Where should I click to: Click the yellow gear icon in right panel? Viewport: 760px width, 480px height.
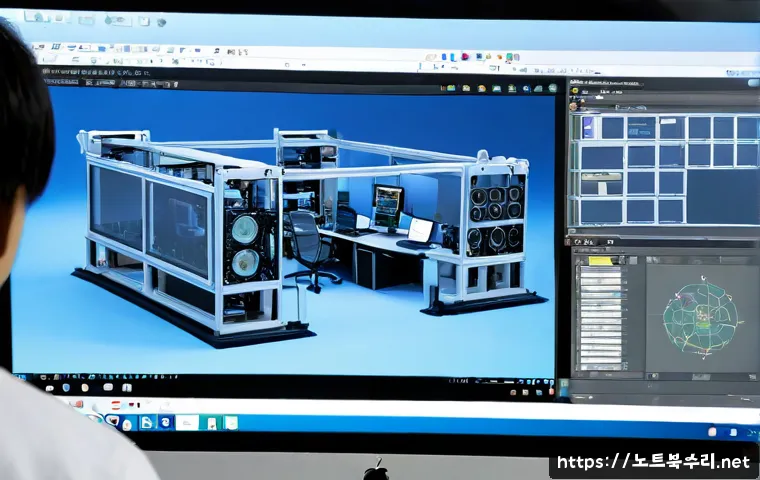click(x=575, y=91)
